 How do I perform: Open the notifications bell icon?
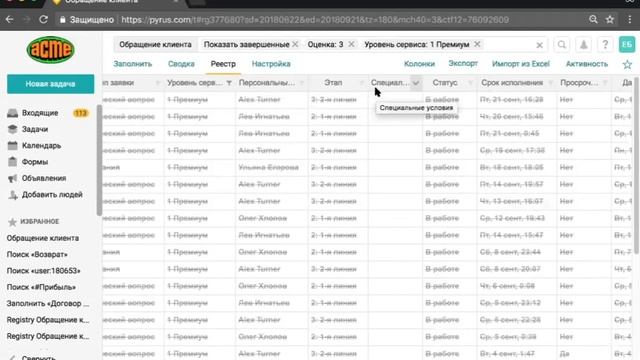click(x=584, y=44)
